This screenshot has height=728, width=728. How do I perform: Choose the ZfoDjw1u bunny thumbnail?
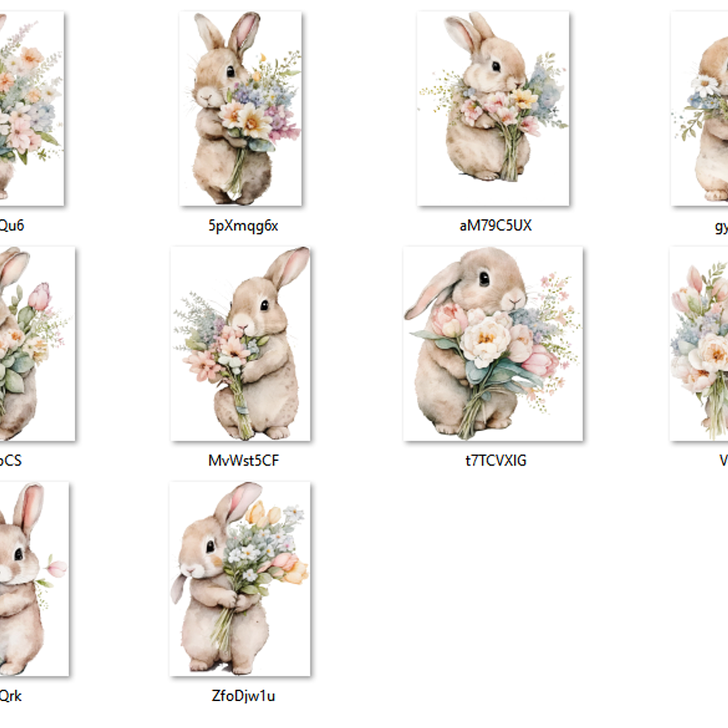pos(240,578)
